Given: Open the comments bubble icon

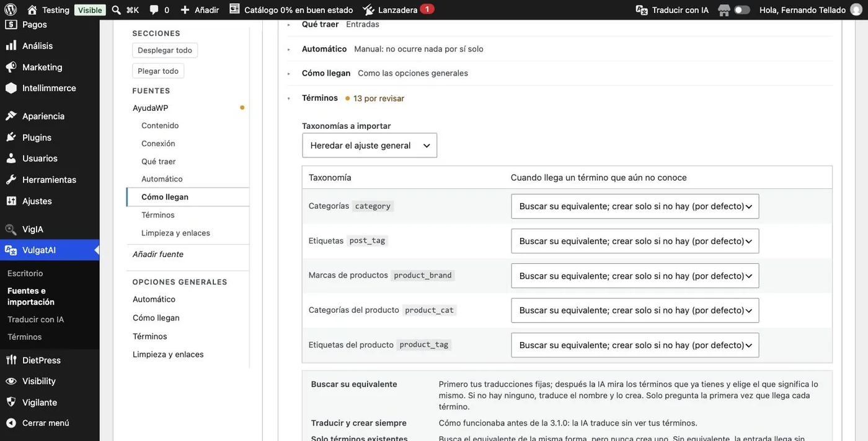Looking at the screenshot, I should point(154,10).
